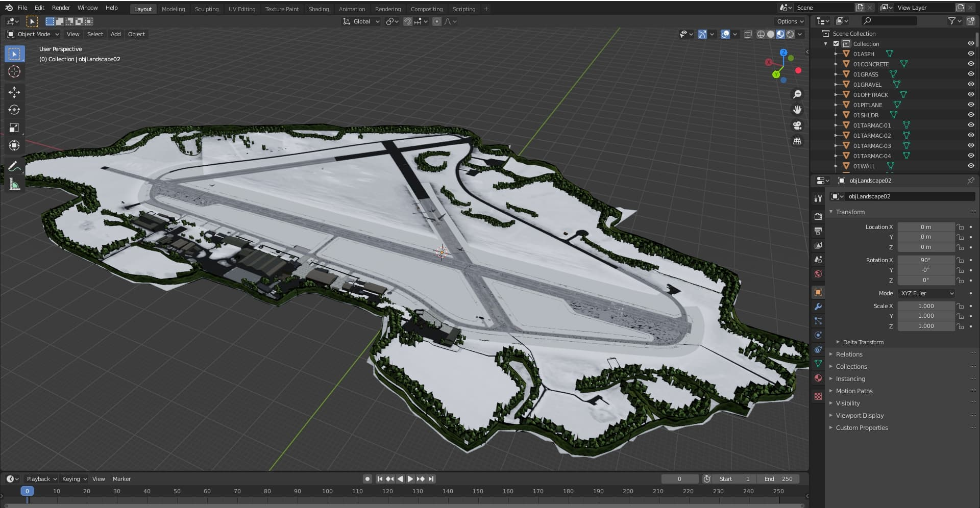Toggle visibility of 01WALL object
The height and width of the screenshot is (508, 980).
click(971, 166)
